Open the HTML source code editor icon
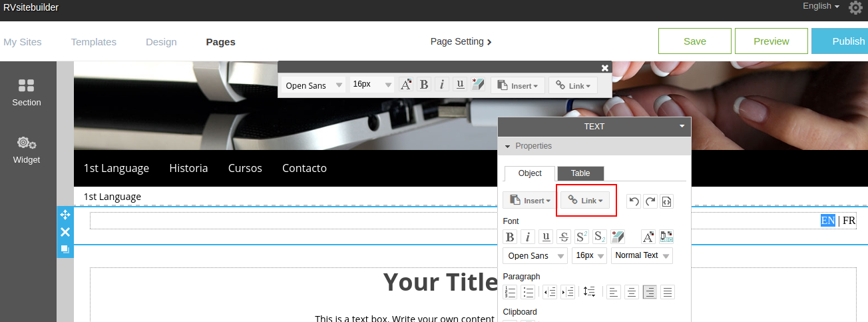This screenshot has width=868, height=322. [667, 201]
